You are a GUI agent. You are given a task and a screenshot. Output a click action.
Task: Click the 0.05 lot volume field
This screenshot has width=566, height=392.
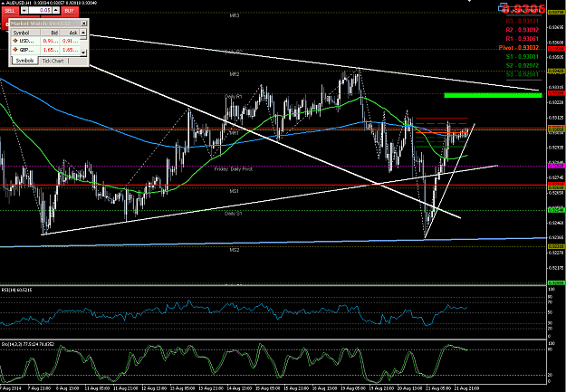[40, 11]
